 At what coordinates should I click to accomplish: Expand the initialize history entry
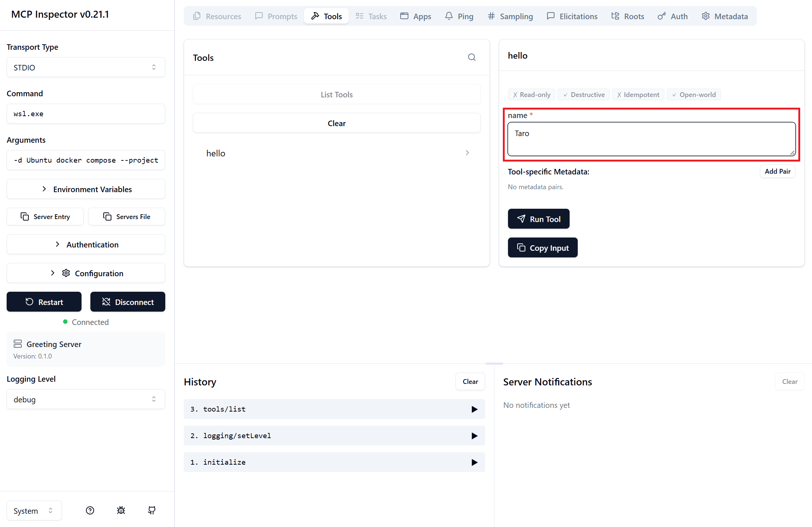[x=334, y=462]
